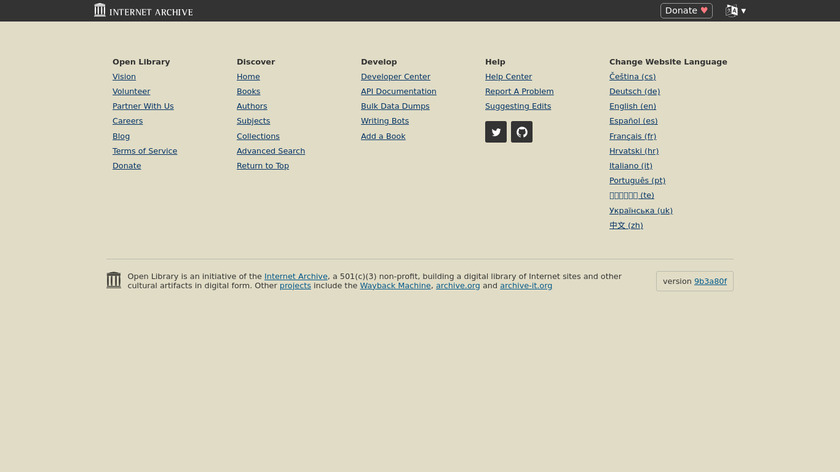Open Partner With Us link
This screenshot has width=840, height=472.
coord(143,106)
